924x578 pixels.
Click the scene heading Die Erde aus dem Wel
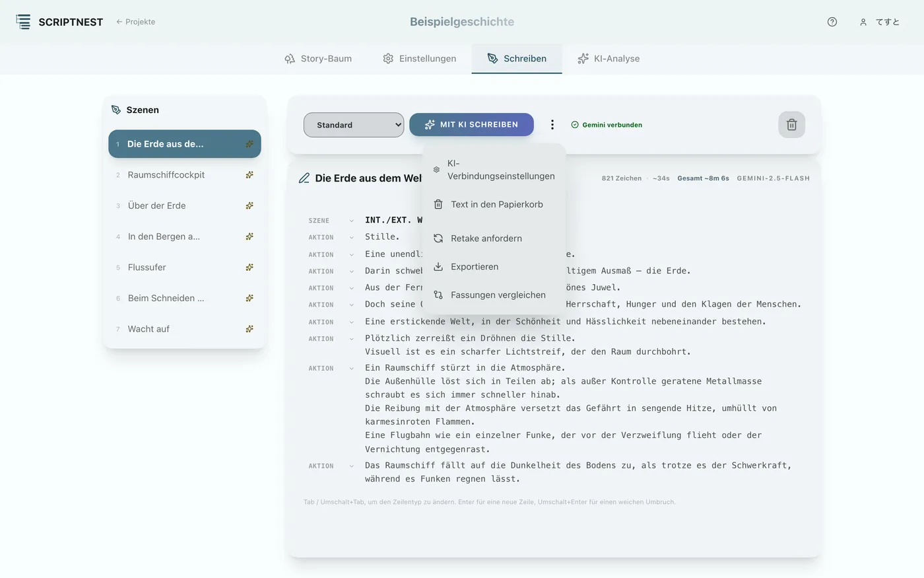tap(368, 178)
